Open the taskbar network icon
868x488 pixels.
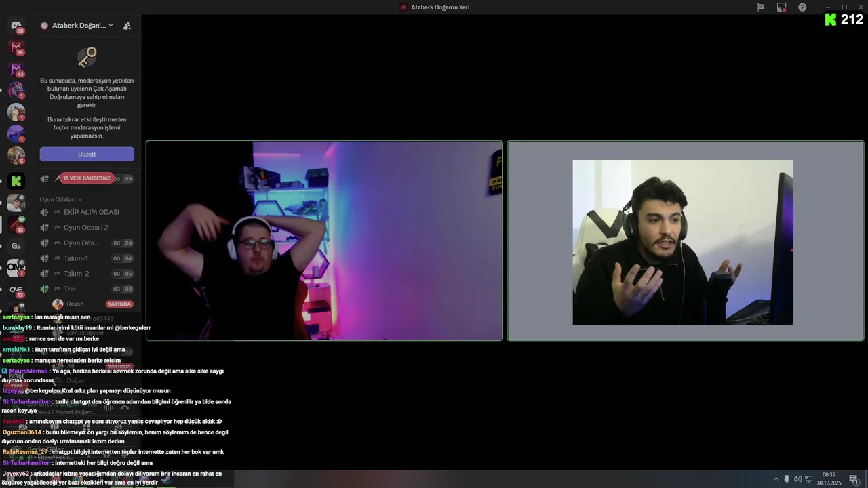(x=809, y=479)
